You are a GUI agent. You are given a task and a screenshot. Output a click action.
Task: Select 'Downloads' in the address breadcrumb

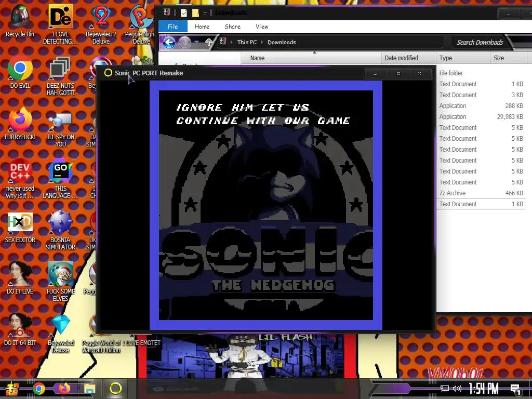coord(282,42)
